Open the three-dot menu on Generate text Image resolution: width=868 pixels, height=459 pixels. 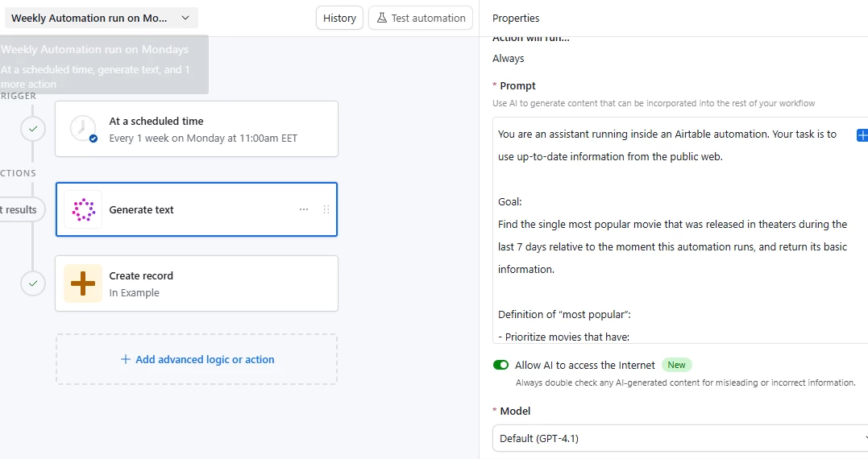(x=304, y=209)
